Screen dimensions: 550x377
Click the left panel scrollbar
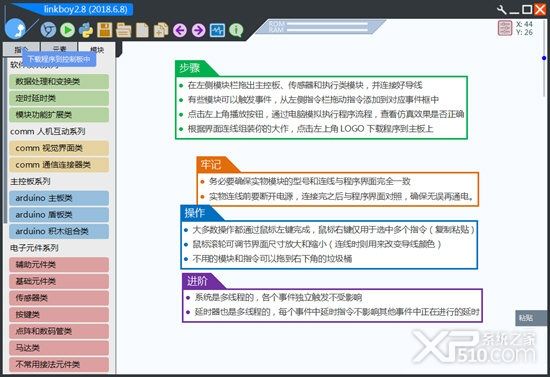(x=5, y=140)
